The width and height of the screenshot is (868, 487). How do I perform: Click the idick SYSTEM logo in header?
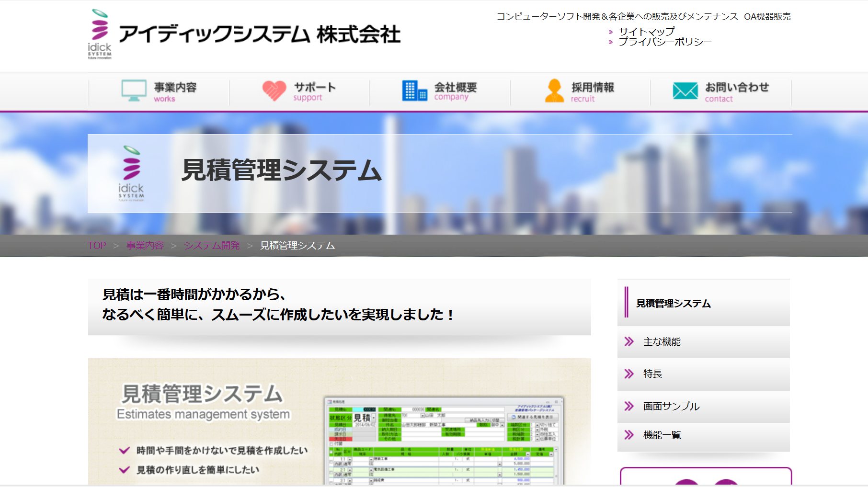click(100, 34)
